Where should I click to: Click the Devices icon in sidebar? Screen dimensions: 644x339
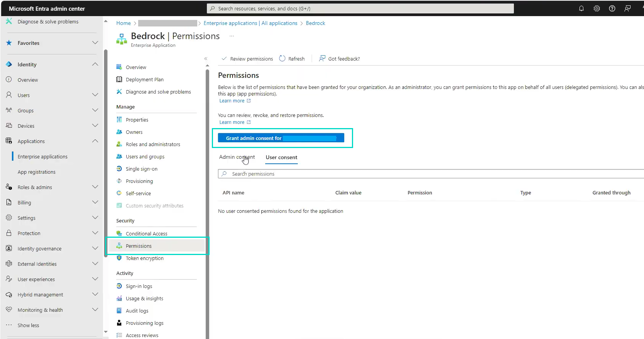click(9, 125)
